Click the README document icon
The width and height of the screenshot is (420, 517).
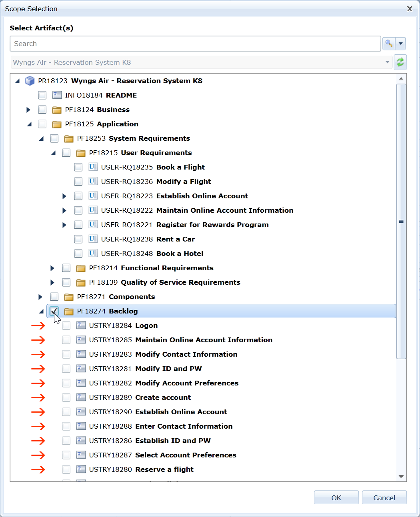tap(57, 95)
